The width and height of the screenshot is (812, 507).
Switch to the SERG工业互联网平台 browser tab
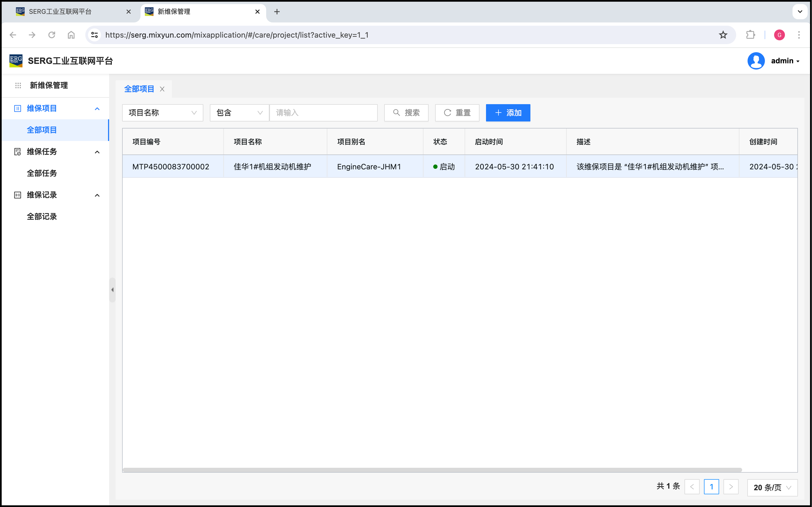coord(60,12)
